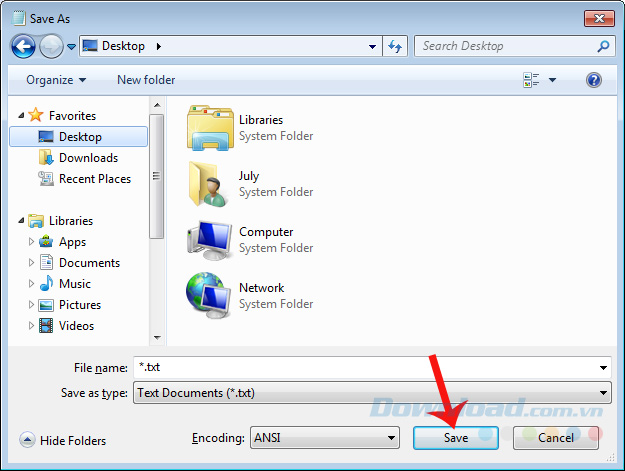This screenshot has width=625, height=471.
Task: Select the July user folder icon
Action: coord(208,184)
